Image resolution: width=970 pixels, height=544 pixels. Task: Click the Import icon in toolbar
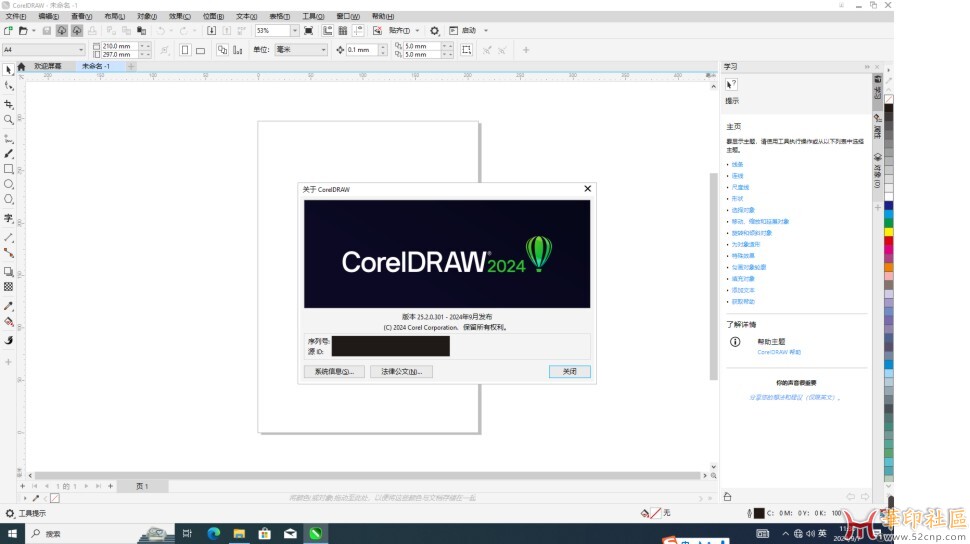tap(212, 30)
